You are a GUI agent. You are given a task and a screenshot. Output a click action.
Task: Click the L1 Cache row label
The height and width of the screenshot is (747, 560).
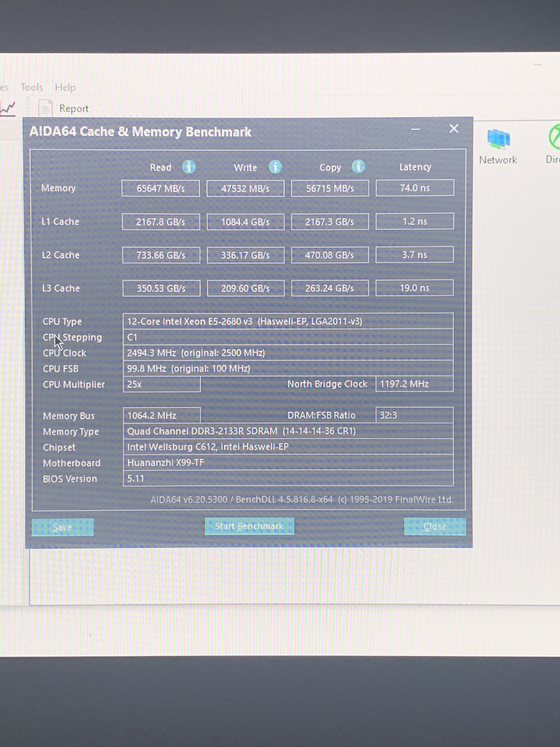[x=60, y=222]
